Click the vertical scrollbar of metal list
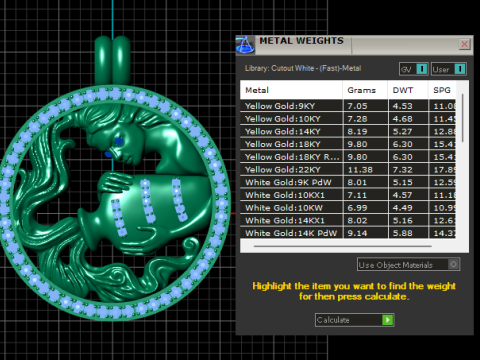The image size is (480, 360). tap(463, 118)
